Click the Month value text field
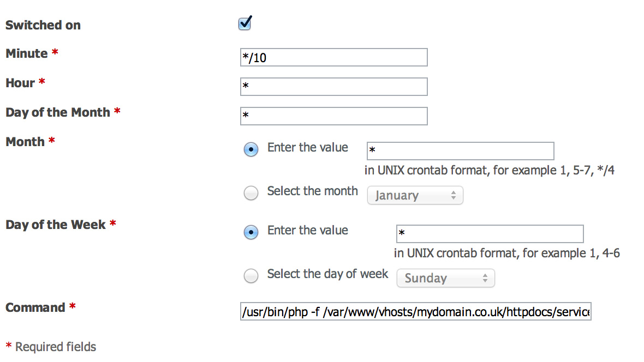The width and height of the screenshot is (644, 362). pyautogui.click(x=461, y=151)
